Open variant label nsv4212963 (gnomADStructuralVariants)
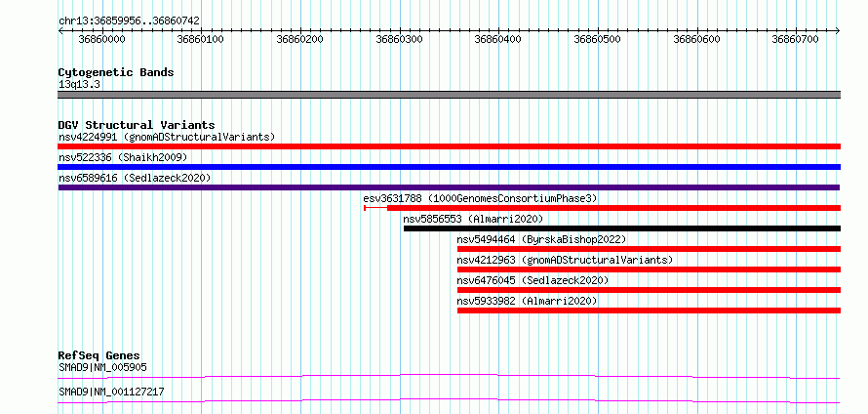 click(565, 260)
